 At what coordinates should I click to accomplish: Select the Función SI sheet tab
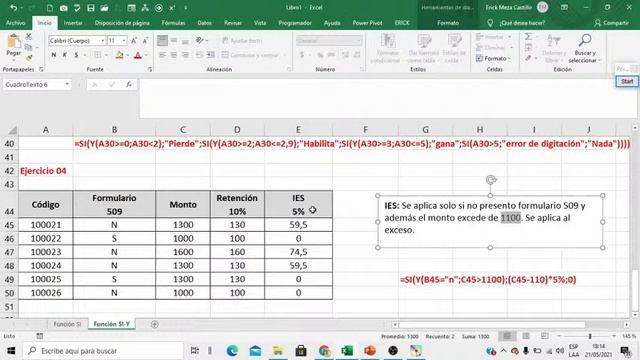[67, 324]
